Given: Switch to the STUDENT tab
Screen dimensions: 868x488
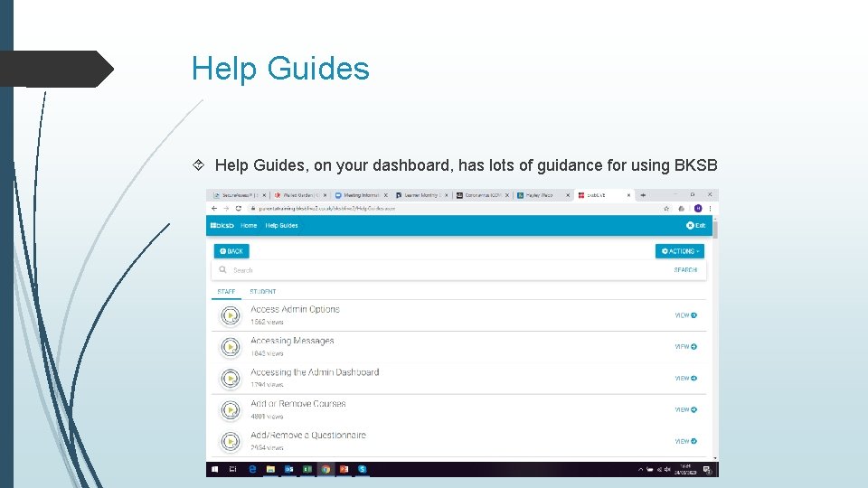Looking at the screenshot, I should click(262, 292).
